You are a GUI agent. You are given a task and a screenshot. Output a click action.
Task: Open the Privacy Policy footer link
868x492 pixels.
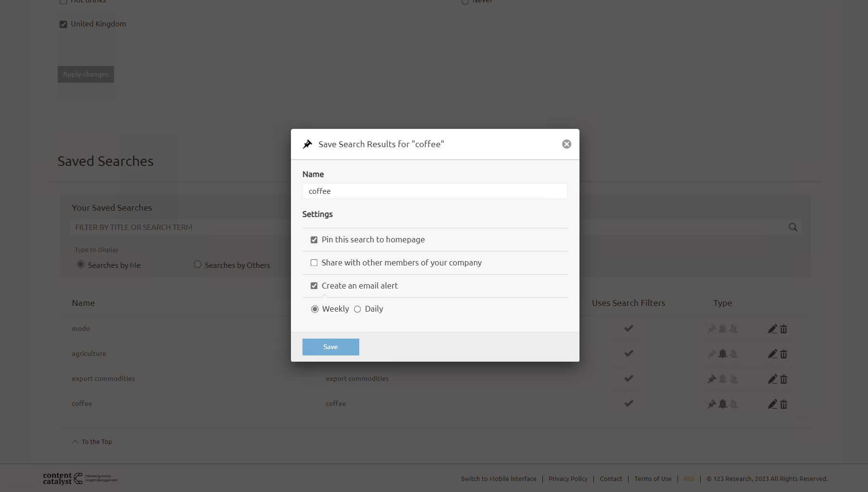pyautogui.click(x=568, y=479)
